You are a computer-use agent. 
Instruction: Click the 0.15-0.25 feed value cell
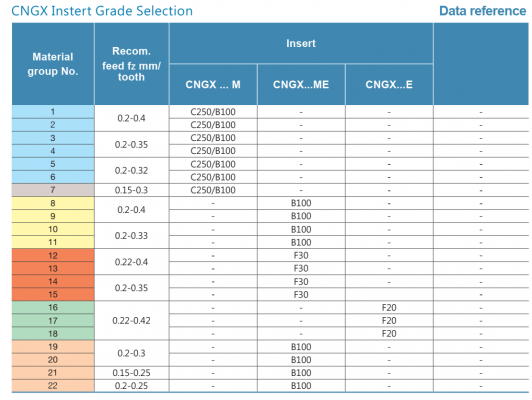click(132, 373)
